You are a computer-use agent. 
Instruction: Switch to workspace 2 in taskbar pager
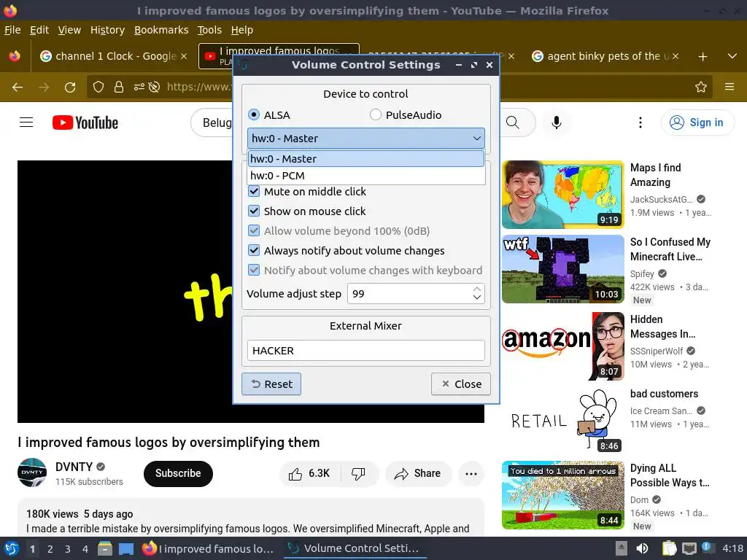click(x=50, y=549)
